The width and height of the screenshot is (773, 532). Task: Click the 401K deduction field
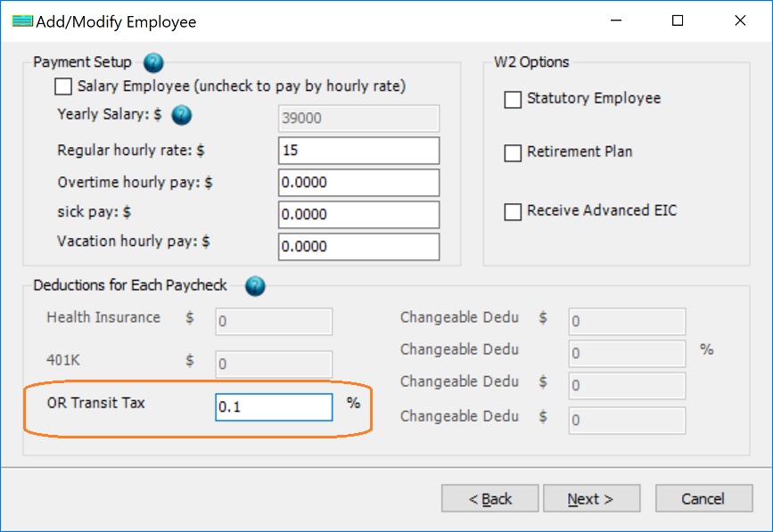tap(274, 364)
